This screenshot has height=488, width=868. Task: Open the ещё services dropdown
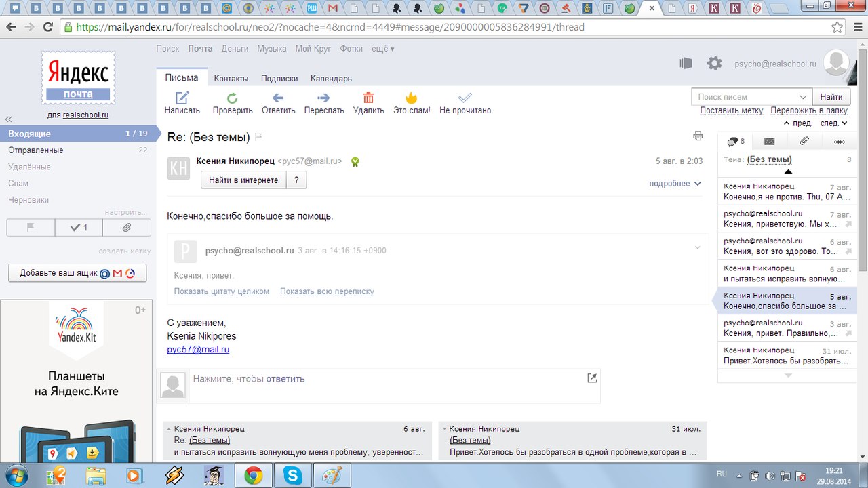tap(382, 49)
